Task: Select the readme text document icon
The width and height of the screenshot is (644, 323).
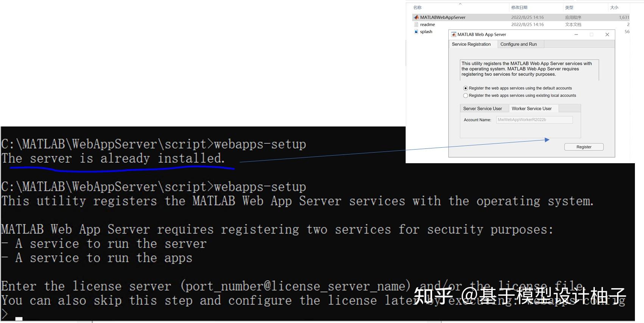Action: (416, 25)
